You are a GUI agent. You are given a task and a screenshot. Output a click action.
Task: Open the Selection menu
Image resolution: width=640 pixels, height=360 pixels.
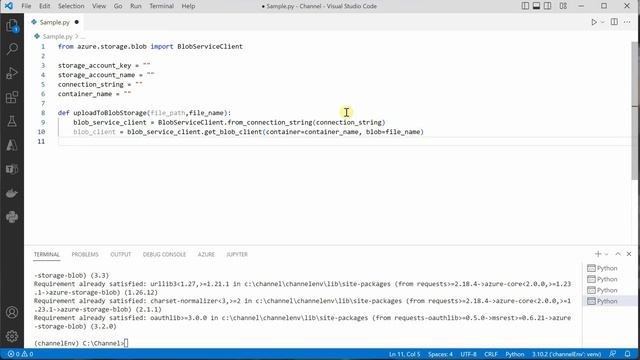click(71, 6)
